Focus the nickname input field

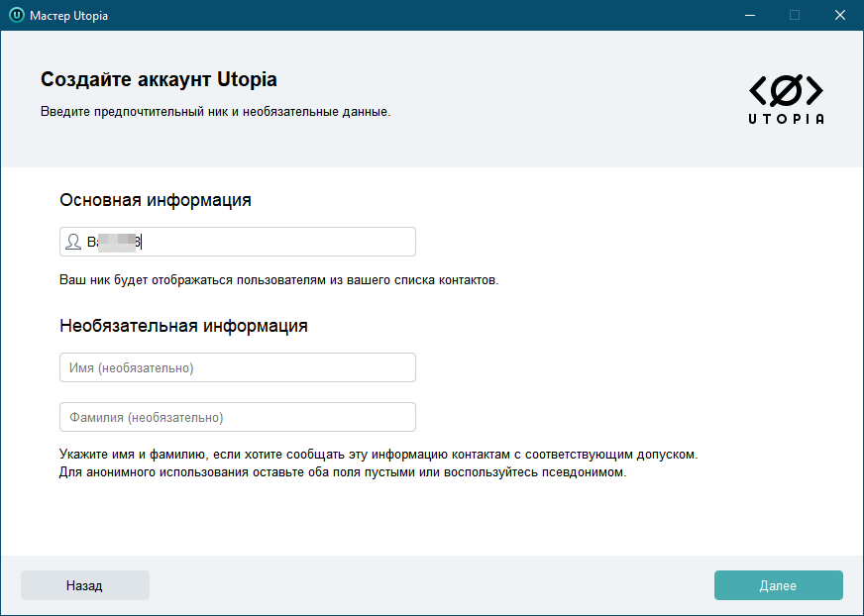(x=238, y=242)
